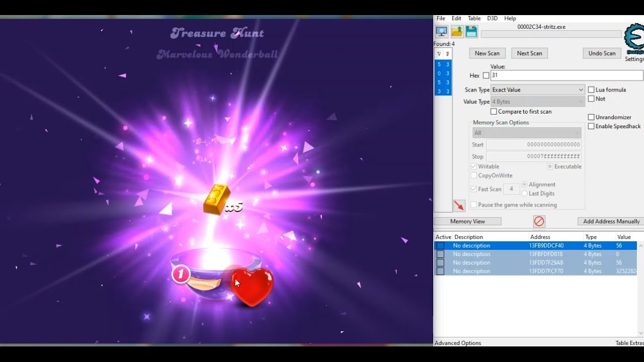
Task: Select address 13FBFDFD818 cell
Action: [x=546, y=254]
